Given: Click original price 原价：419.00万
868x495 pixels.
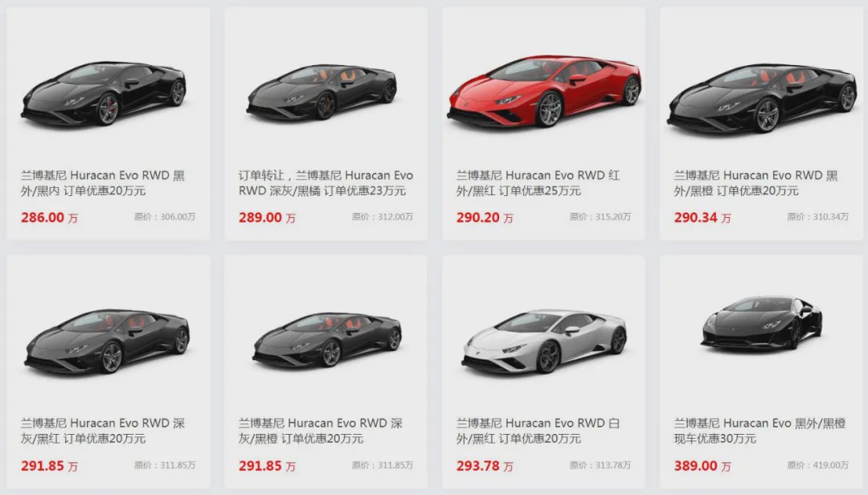Looking at the screenshot, I should click(x=817, y=465).
